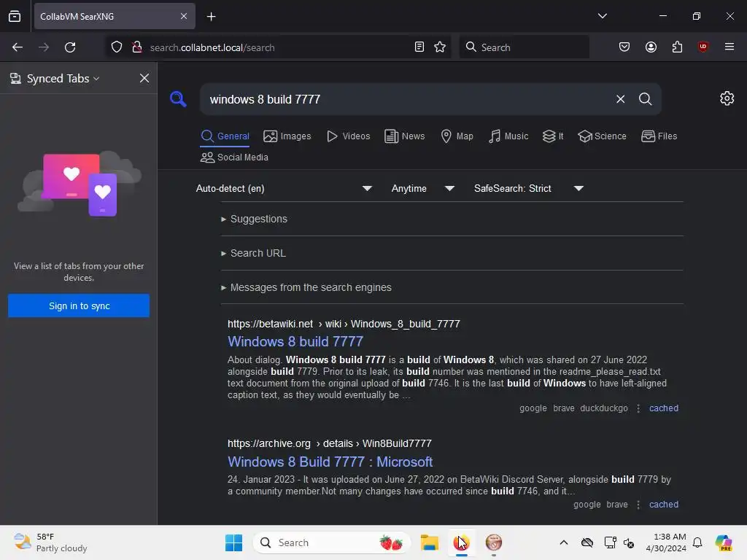The height and width of the screenshot is (560, 747).
Task: Open uBlock Origin extension icon
Action: [703, 47]
